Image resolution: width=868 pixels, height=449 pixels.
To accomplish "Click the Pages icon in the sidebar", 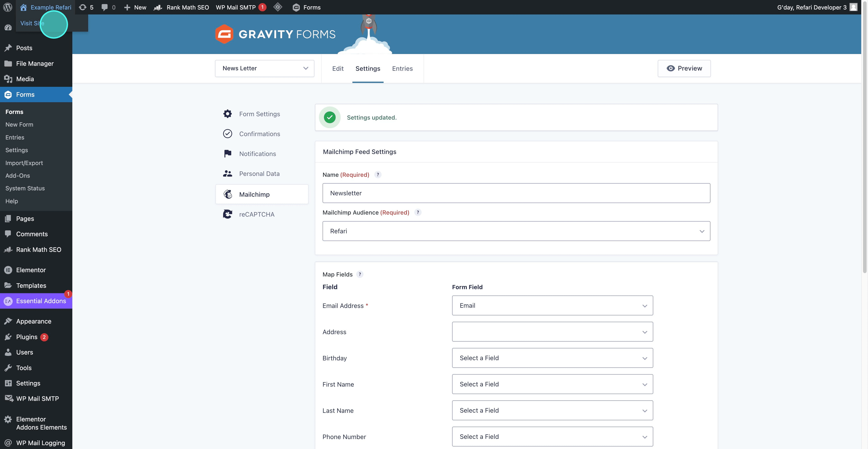I will tap(8, 218).
